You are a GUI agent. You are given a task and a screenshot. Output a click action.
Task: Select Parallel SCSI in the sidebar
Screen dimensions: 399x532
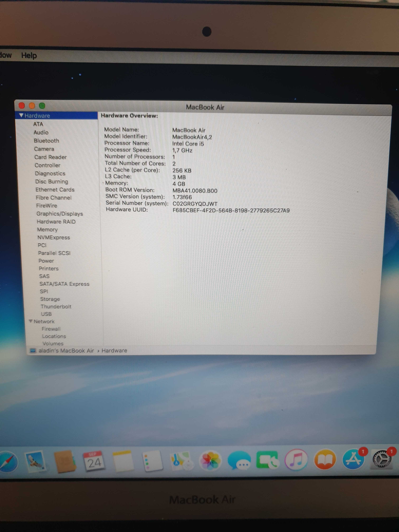click(54, 253)
